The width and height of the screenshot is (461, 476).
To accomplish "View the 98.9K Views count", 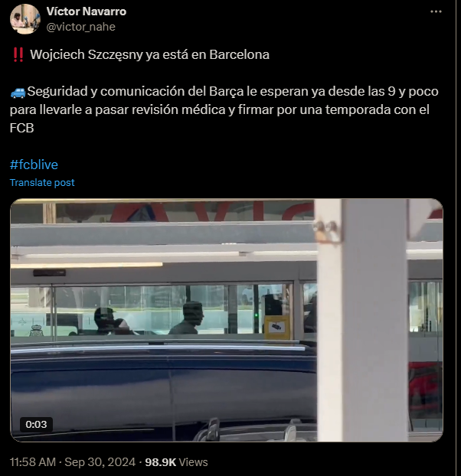I will point(176,462).
